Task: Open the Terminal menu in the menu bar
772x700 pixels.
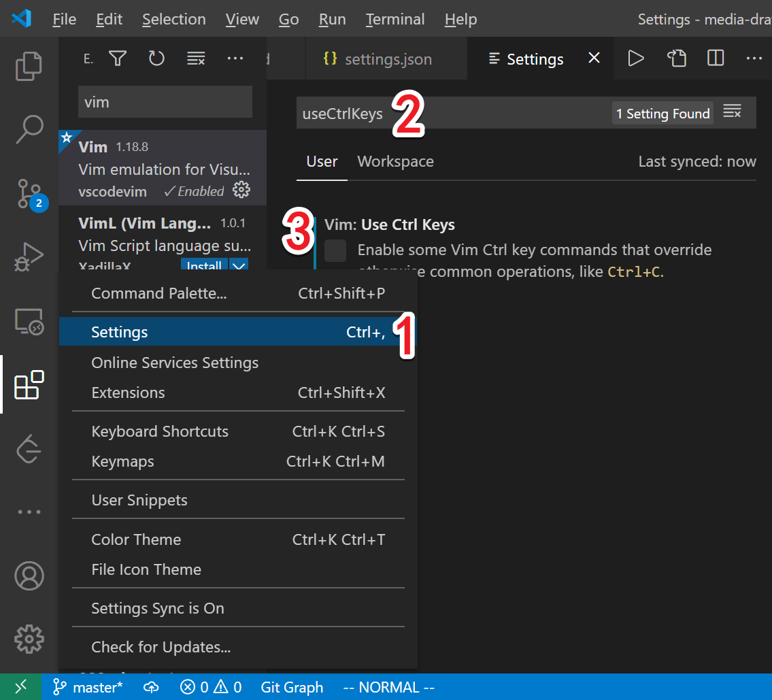Action: point(395,19)
